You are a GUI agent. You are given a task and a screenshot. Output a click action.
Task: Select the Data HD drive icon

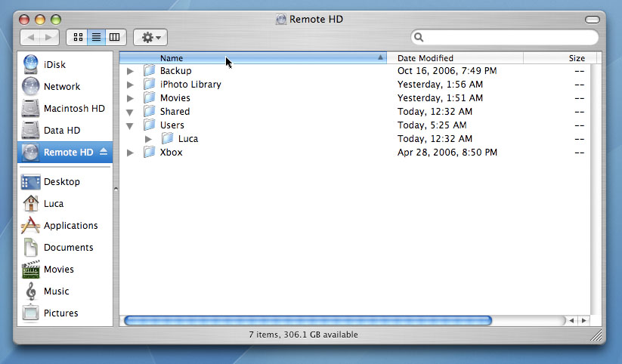coord(30,130)
